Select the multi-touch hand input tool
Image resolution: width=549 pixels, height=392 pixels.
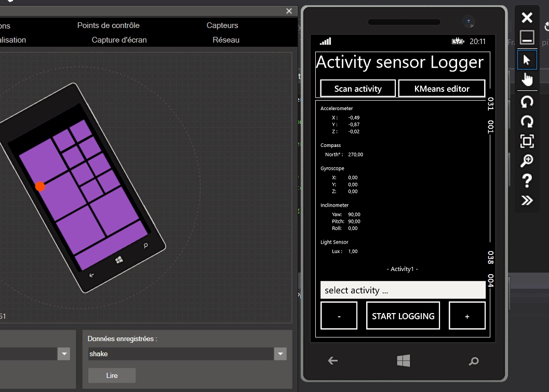[527, 79]
